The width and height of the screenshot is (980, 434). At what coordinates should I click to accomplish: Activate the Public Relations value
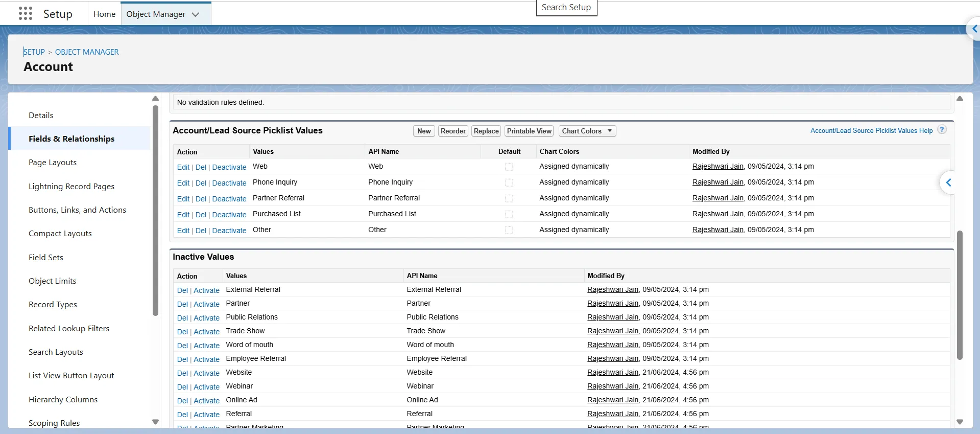click(206, 318)
